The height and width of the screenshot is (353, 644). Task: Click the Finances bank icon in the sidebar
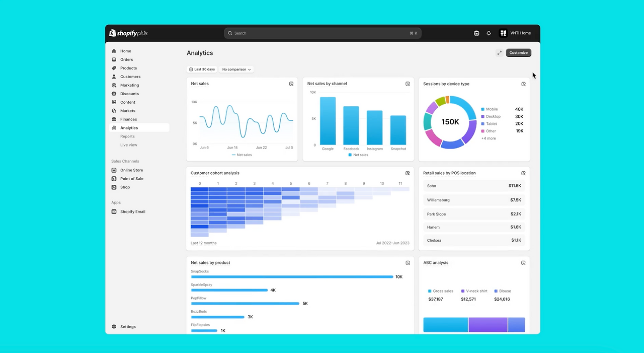click(x=114, y=119)
